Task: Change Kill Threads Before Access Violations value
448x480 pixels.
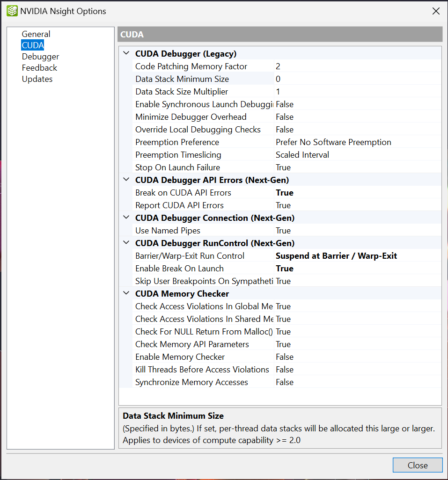Action: [x=357, y=370]
